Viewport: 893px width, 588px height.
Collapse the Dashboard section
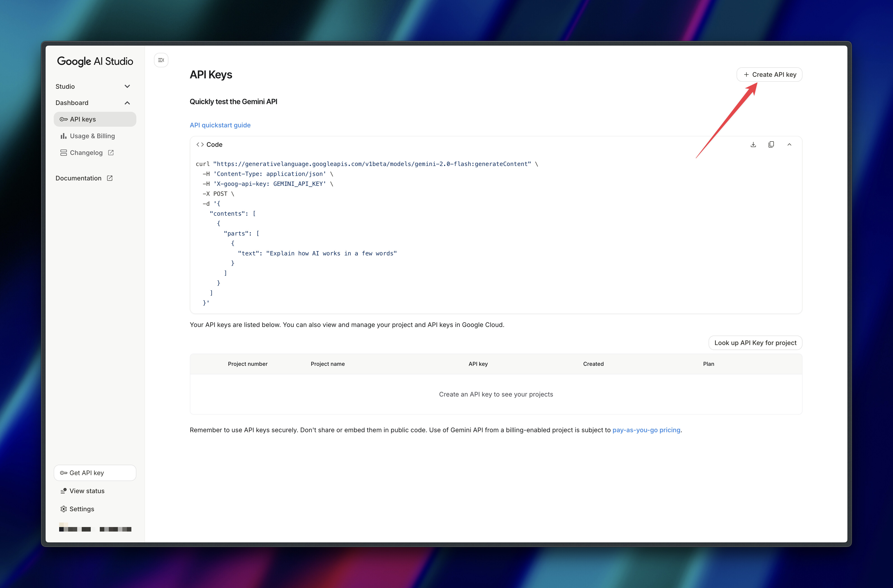coord(127,103)
